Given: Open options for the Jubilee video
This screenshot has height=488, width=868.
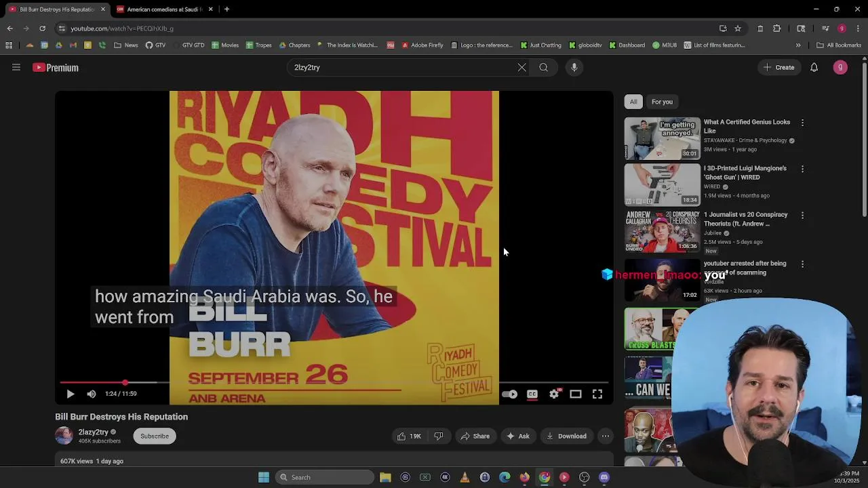Looking at the screenshot, I should (x=802, y=215).
